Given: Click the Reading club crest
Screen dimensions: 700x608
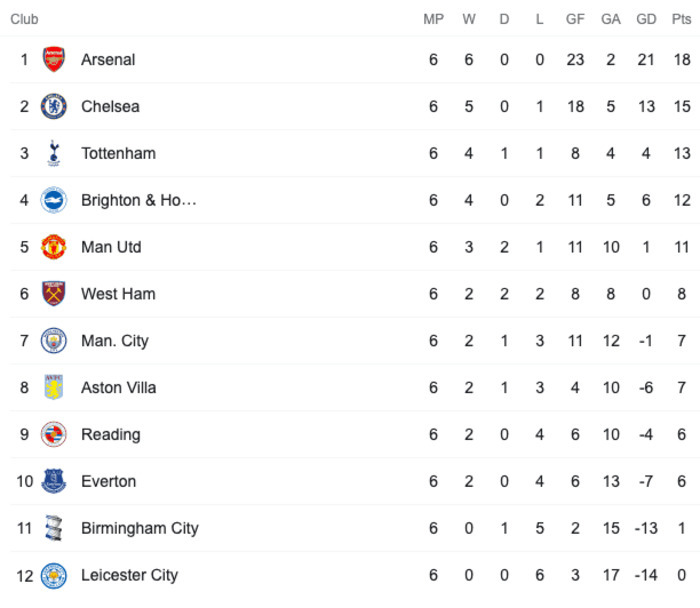Looking at the screenshot, I should point(54,434).
